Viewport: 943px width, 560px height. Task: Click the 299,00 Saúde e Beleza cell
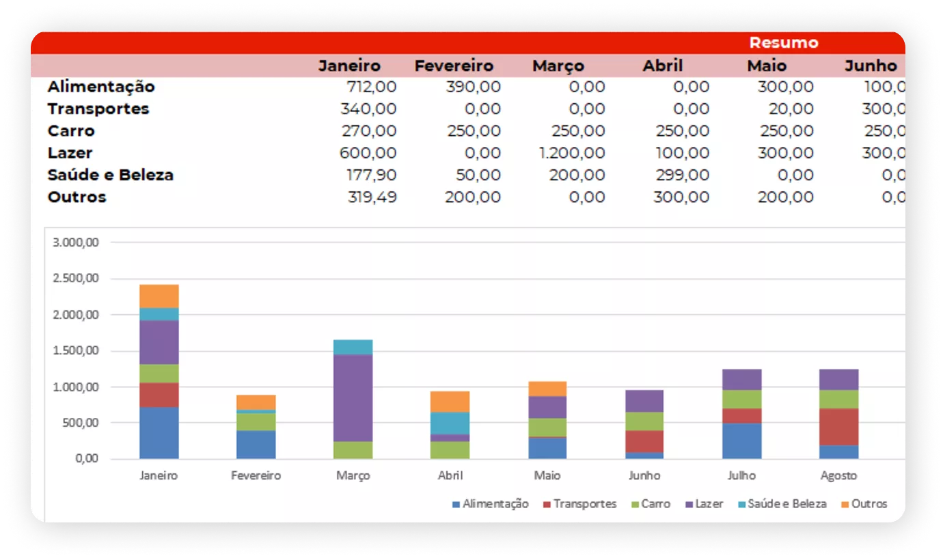[683, 176]
